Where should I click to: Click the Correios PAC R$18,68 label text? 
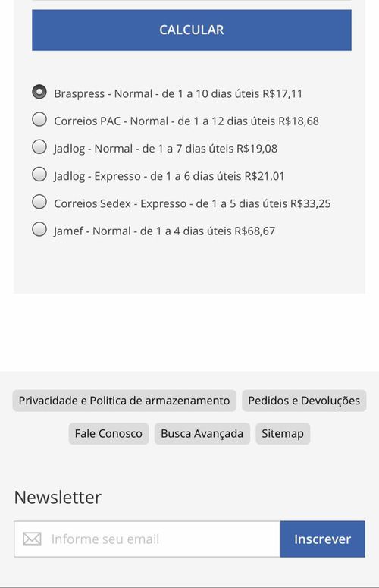point(186,121)
